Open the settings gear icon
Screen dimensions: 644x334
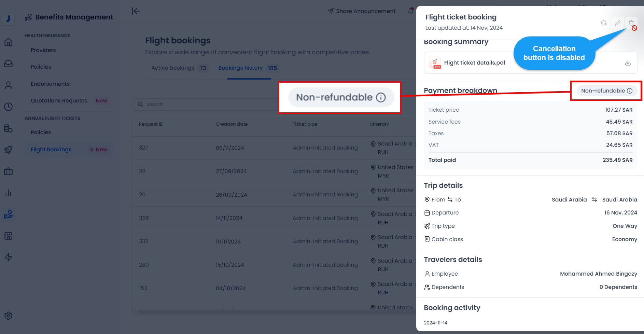coord(9,316)
